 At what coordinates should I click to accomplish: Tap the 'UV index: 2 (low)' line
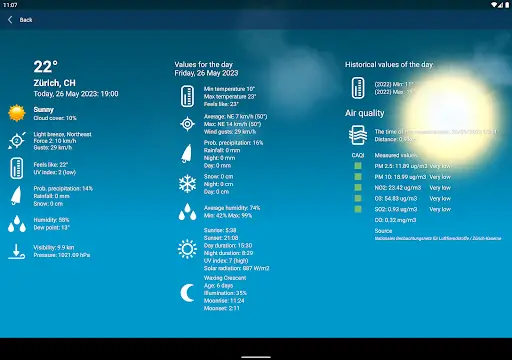(55, 172)
